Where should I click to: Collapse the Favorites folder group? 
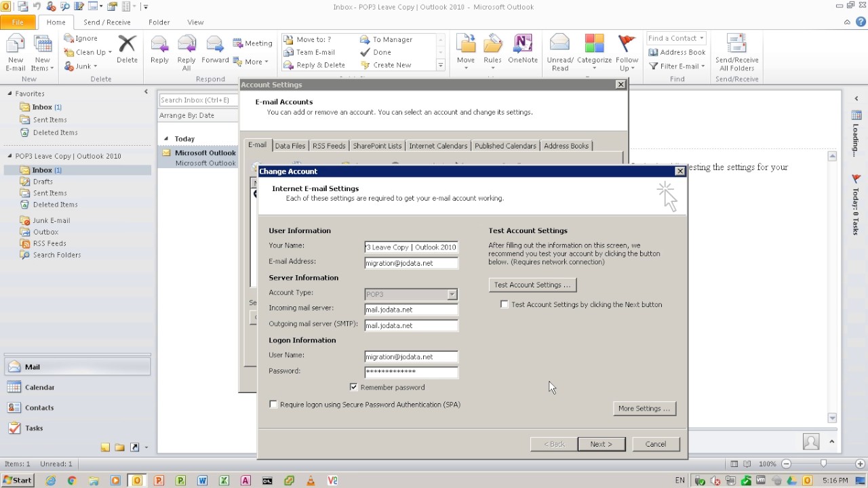[x=10, y=94]
